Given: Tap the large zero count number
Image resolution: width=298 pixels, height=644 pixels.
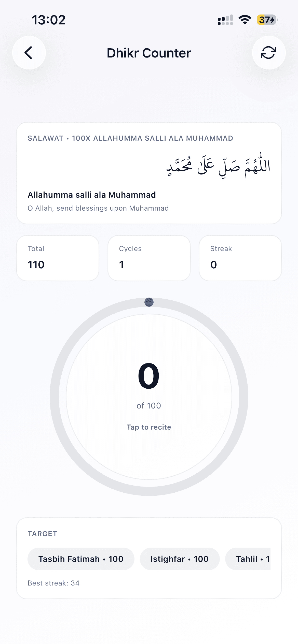Looking at the screenshot, I should click(x=149, y=376).
